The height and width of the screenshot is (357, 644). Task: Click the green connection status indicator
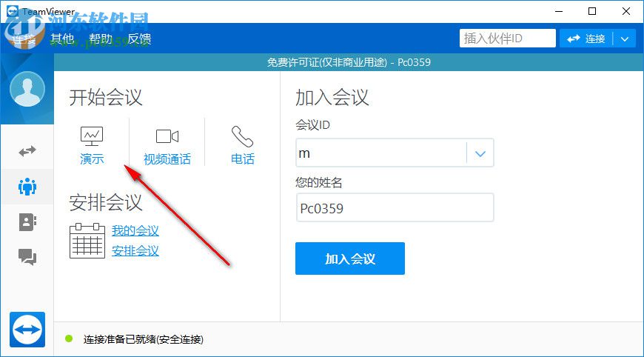(x=69, y=338)
